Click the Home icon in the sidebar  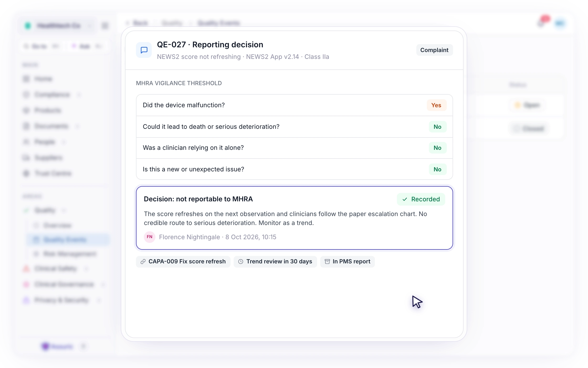26,79
